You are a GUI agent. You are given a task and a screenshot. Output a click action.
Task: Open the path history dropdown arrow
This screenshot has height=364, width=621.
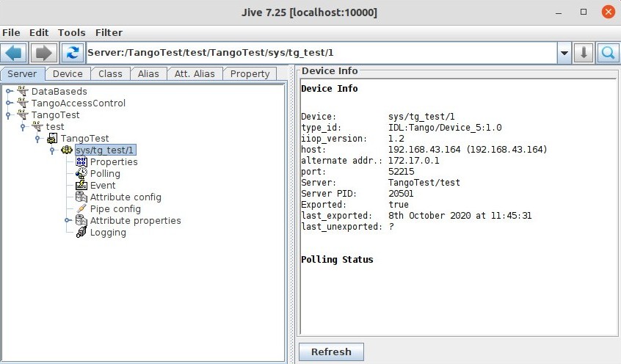(x=564, y=53)
